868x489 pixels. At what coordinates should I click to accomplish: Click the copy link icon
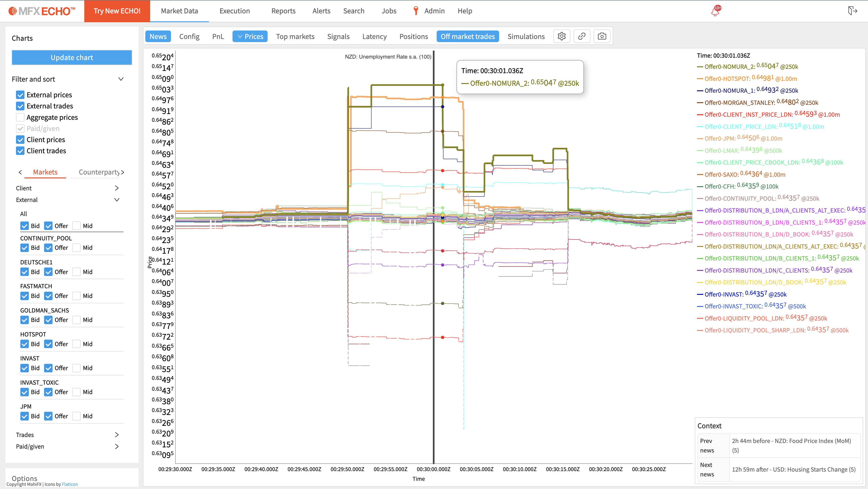581,36
